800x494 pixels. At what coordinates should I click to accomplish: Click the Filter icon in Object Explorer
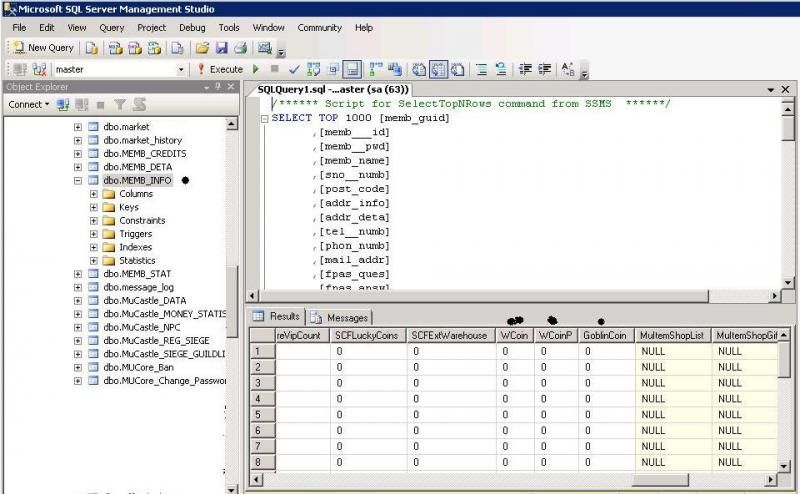119,104
